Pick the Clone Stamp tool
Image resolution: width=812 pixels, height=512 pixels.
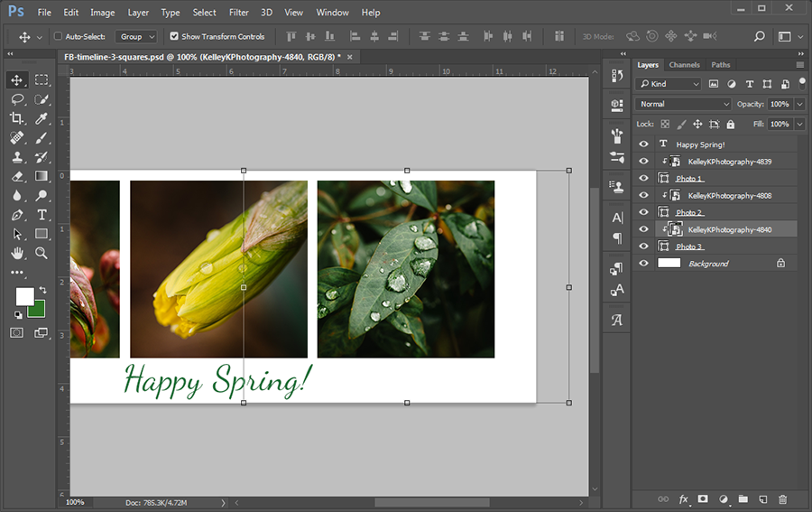[16, 157]
